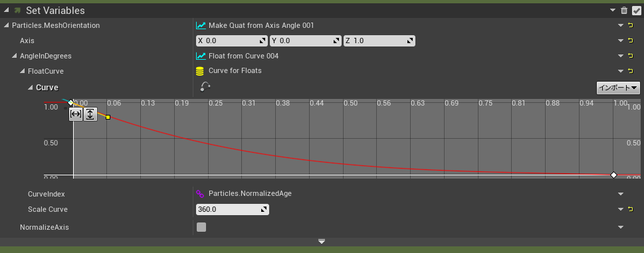Reset Scale Curve to default with yellow arrow
The width and height of the screenshot is (644, 253).
pos(631,210)
